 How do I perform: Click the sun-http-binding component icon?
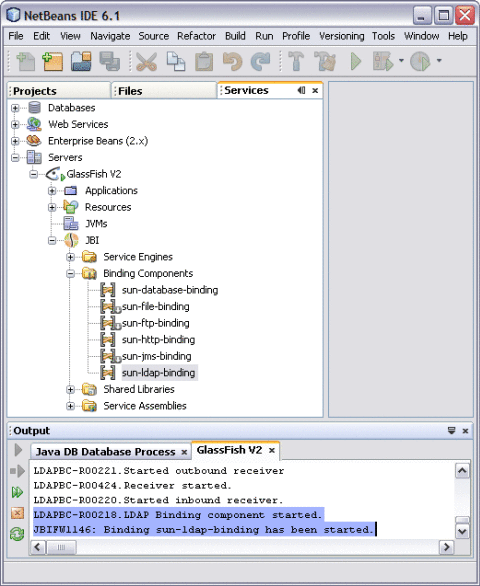tap(108, 339)
